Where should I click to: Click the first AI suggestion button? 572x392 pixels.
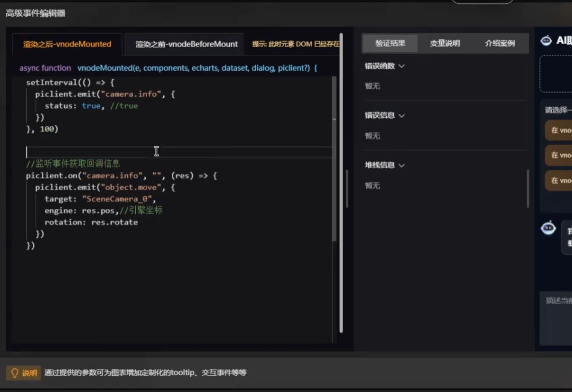pyautogui.click(x=558, y=130)
